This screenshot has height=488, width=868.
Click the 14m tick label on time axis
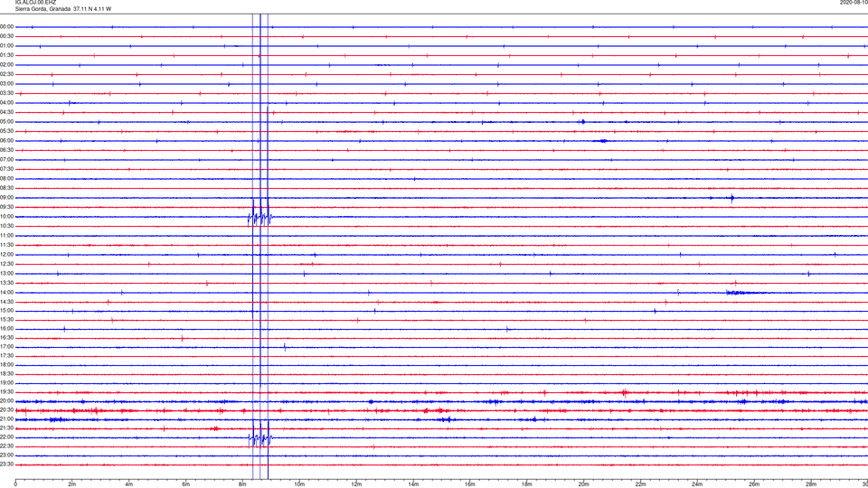(413, 484)
